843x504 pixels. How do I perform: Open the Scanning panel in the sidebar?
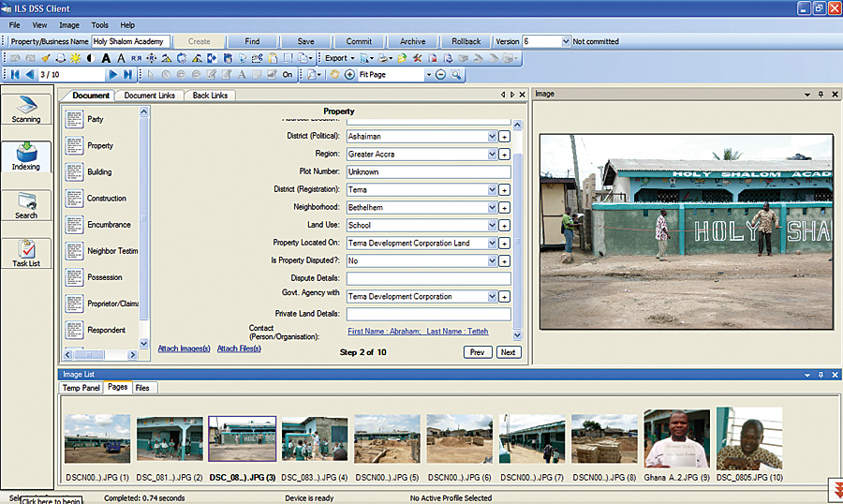[26, 110]
